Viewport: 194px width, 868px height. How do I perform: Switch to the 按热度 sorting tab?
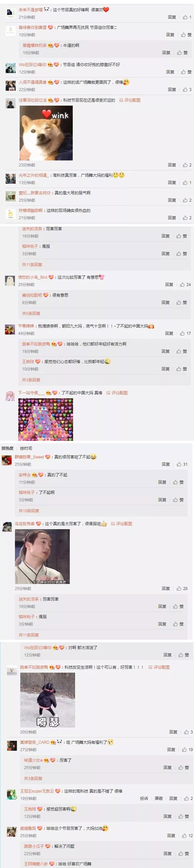7,448
